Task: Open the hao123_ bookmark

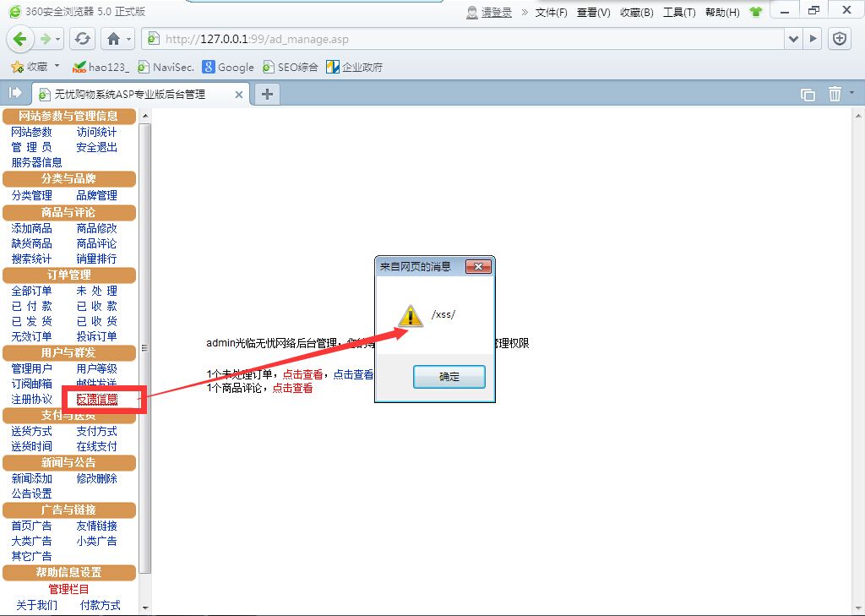Action: 101,68
